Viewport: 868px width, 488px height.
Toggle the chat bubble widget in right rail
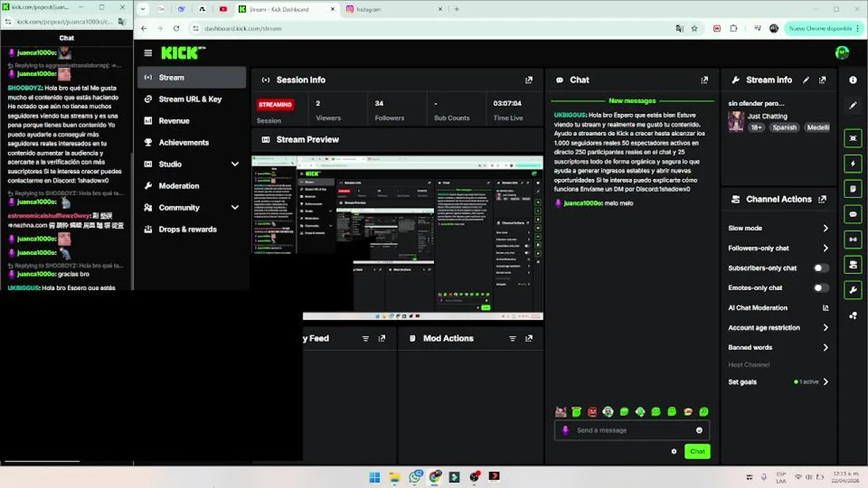point(853,214)
